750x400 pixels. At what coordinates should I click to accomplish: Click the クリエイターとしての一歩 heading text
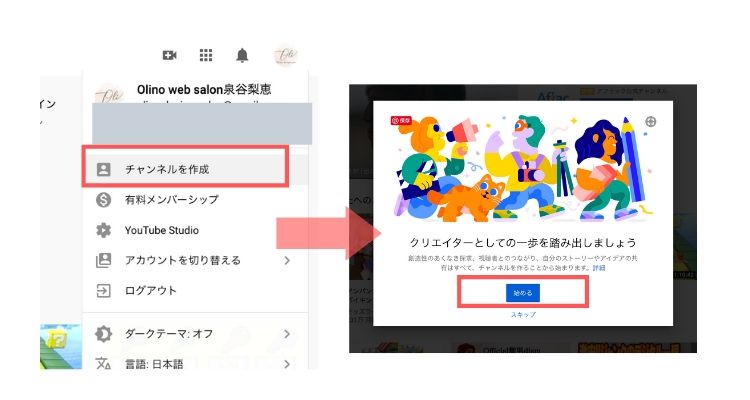point(523,243)
